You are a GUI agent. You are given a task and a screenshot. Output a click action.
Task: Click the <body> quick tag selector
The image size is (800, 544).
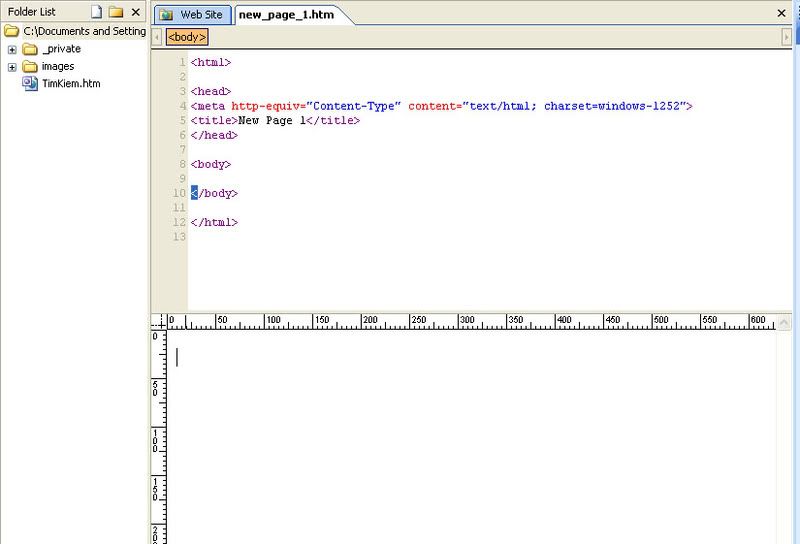(187, 37)
